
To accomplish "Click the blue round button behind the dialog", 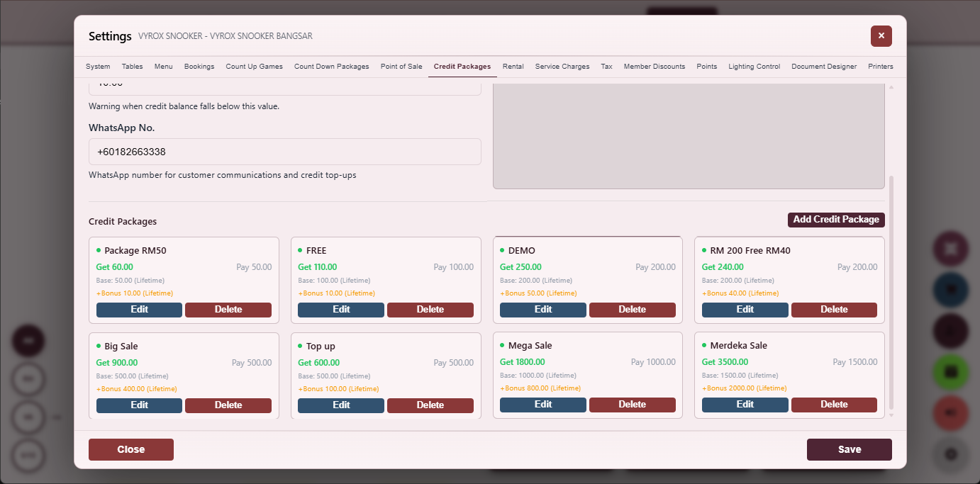I will 950,289.
